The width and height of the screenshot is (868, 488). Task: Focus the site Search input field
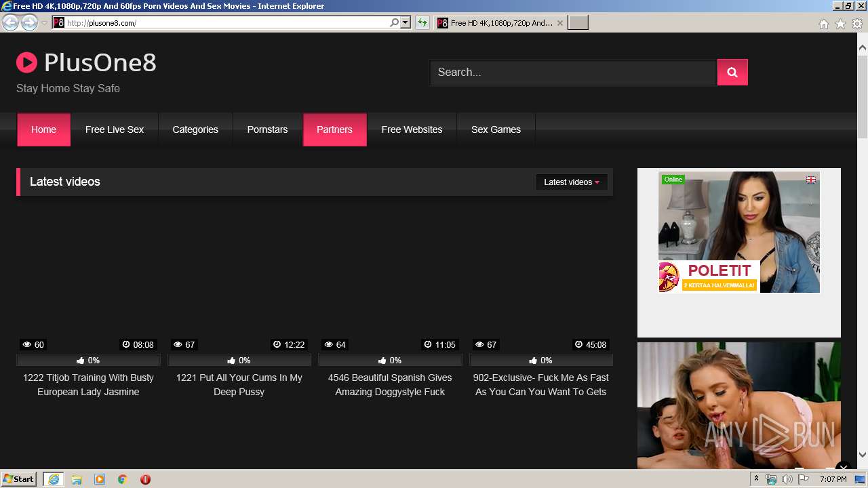pyautogui.click(x=573, y=73)
